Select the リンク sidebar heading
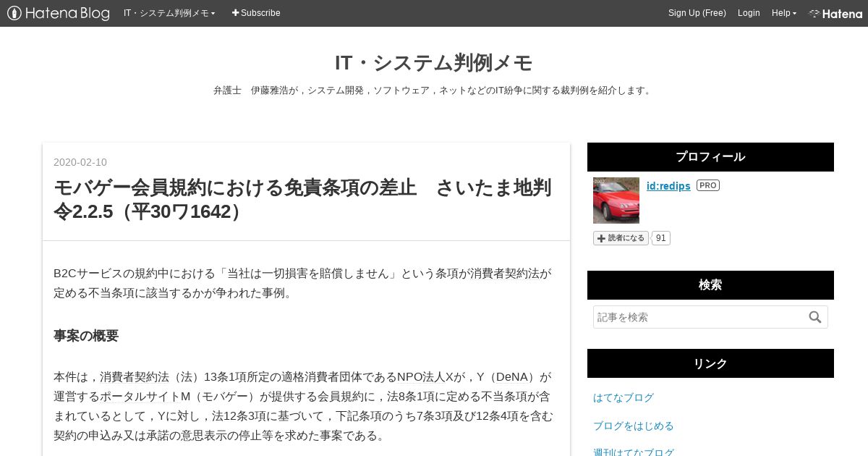The width and height of the screenshot is (868, 456). [710, 363]
